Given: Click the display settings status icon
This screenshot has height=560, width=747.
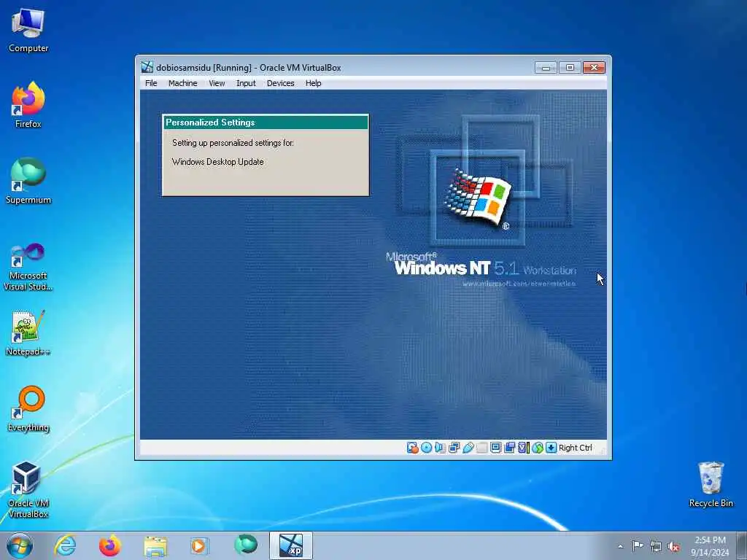Looking at the screenshot, I should pyautogui.click(x=496, y=448).
